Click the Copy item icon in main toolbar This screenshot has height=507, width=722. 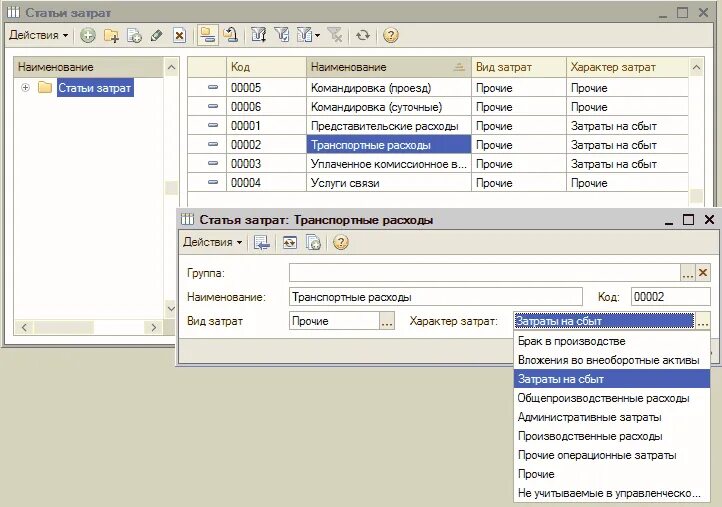134,35
